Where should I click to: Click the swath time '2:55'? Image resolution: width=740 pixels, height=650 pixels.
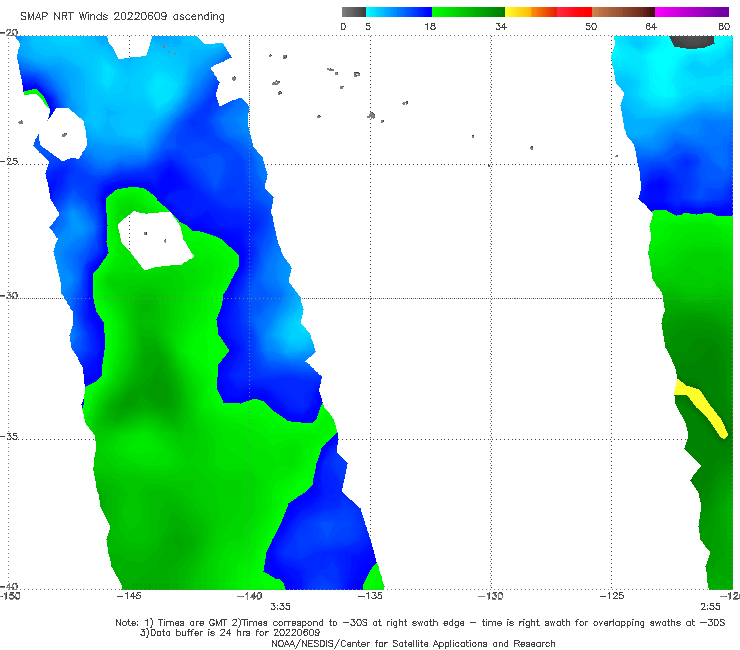coord(710,607)
